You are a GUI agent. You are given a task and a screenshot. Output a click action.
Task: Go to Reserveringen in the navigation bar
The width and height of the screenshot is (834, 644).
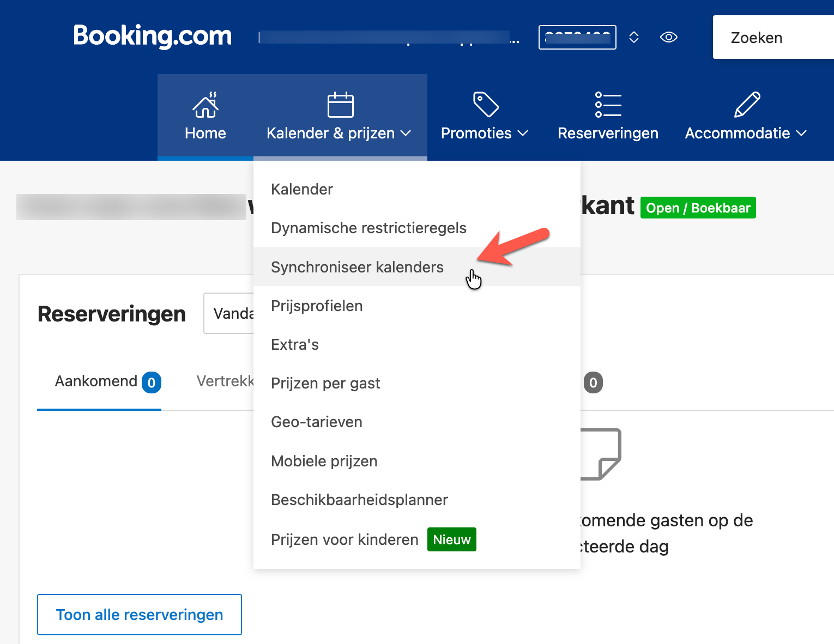point(608,117)
